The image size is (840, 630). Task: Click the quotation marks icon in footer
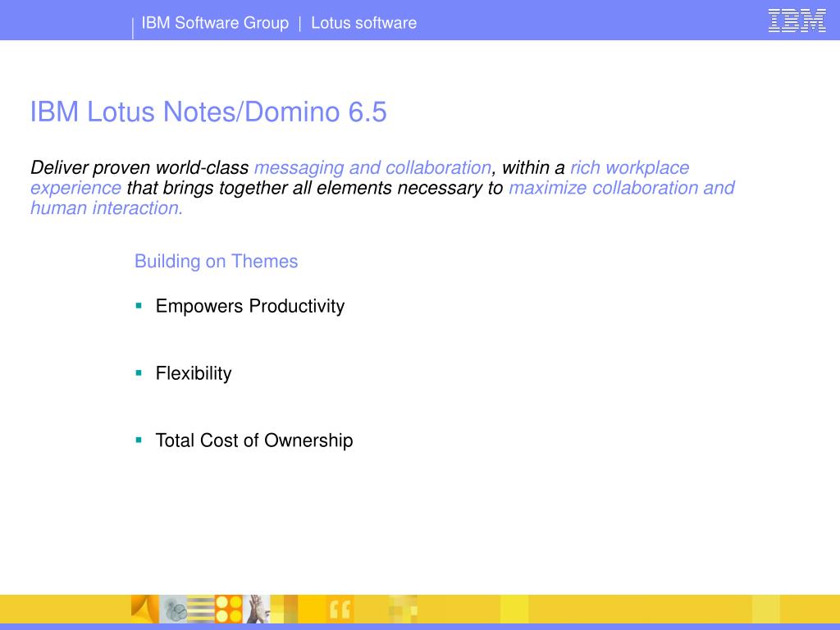tap(340, 609)
